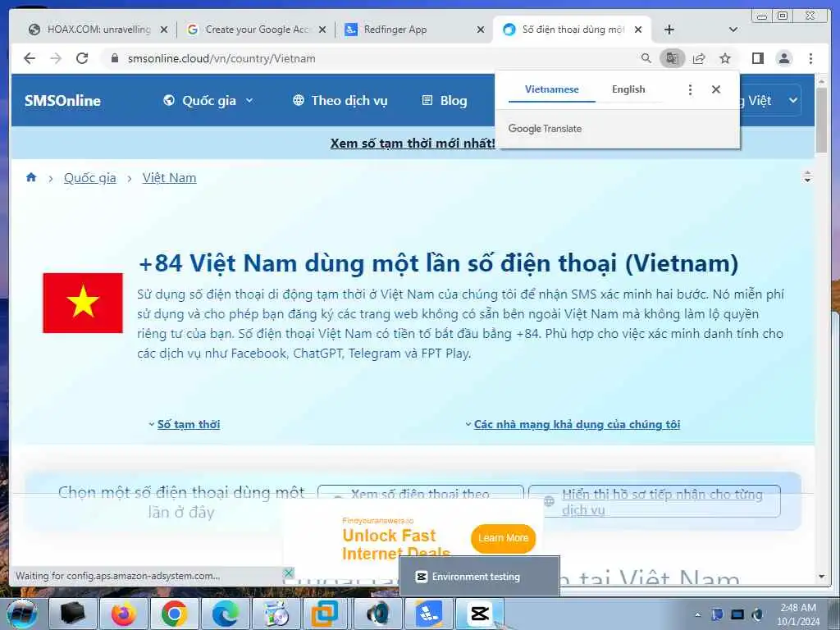Expand the language selector showing Việt
Screen dimensions: 840x630
click(770, 100)
